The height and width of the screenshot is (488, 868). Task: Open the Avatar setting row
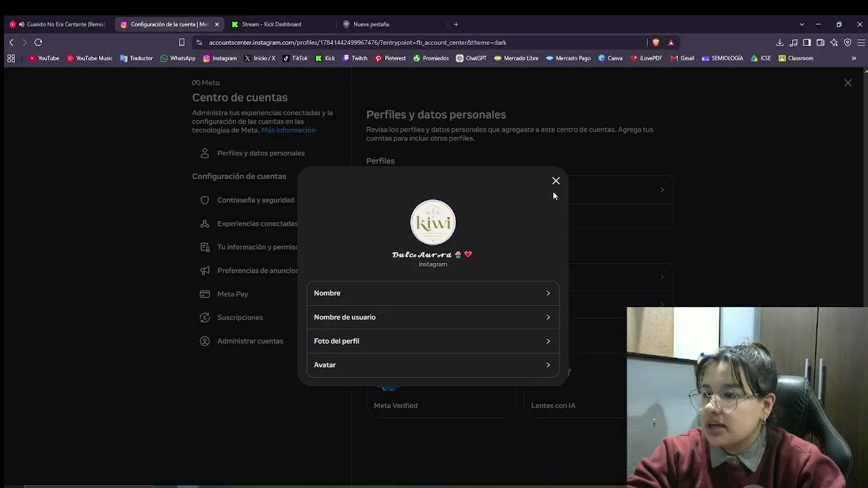point(433,365)
